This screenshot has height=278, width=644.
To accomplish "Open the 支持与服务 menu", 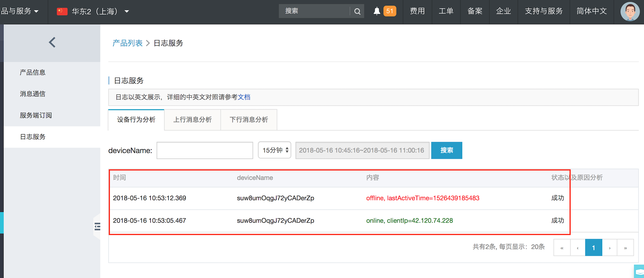I will 544,11.
